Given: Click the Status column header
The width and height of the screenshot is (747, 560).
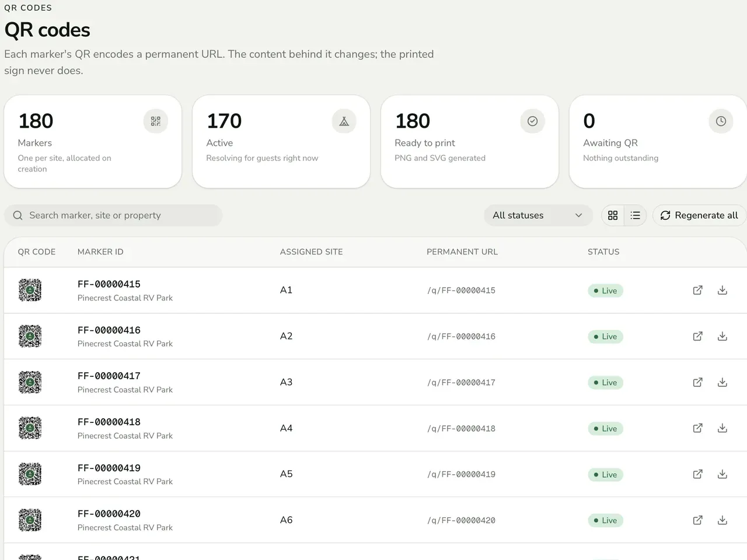Looking at the screenshot, I should pos(603,252).
